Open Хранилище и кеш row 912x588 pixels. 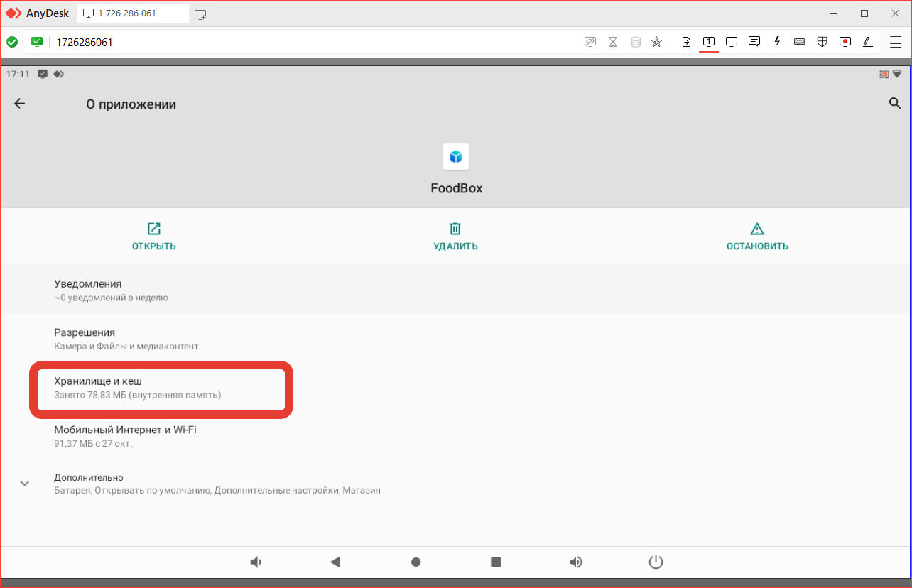[x=455, y=387]
